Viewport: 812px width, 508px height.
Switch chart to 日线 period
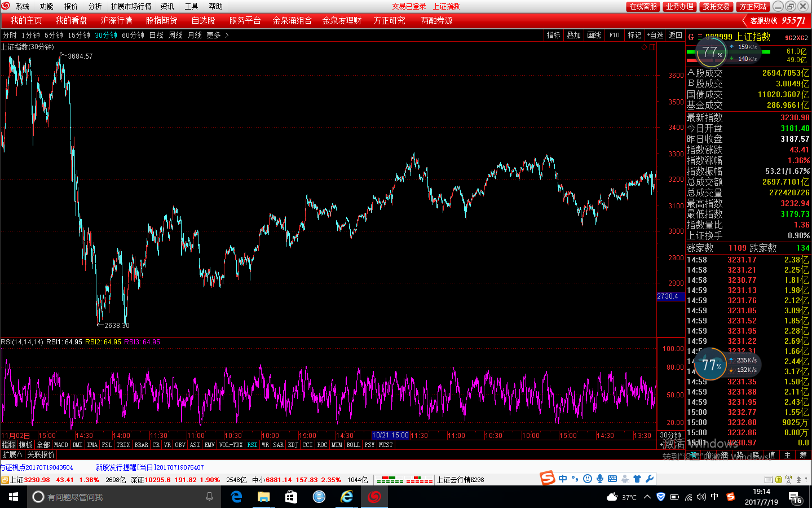156,35
